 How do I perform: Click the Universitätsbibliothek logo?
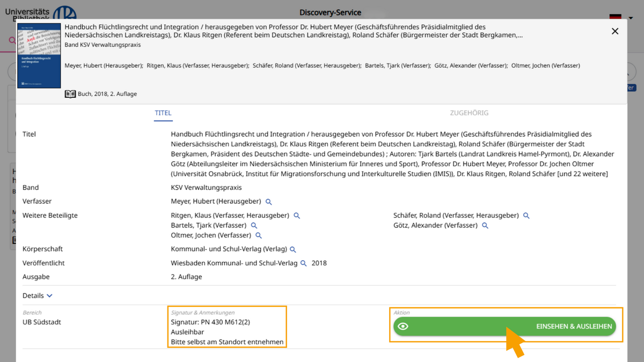40,13
